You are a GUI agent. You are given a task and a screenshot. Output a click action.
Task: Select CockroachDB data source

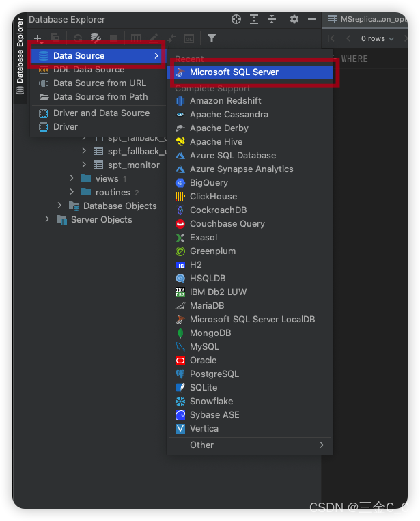coord(250,210)
